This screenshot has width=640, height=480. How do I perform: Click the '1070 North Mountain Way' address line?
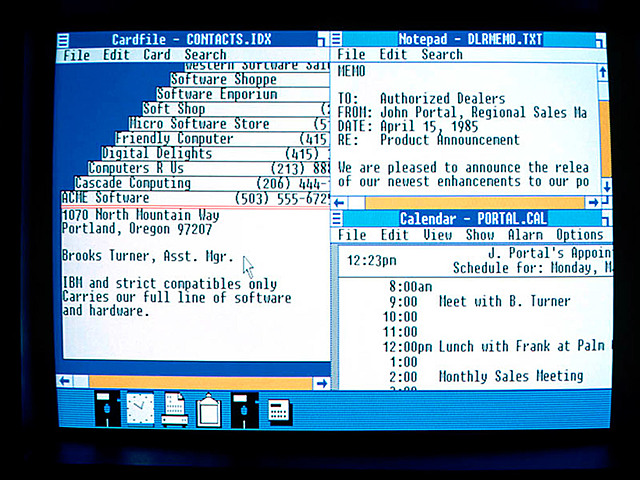pyautogui.click(x=141, y=215)
